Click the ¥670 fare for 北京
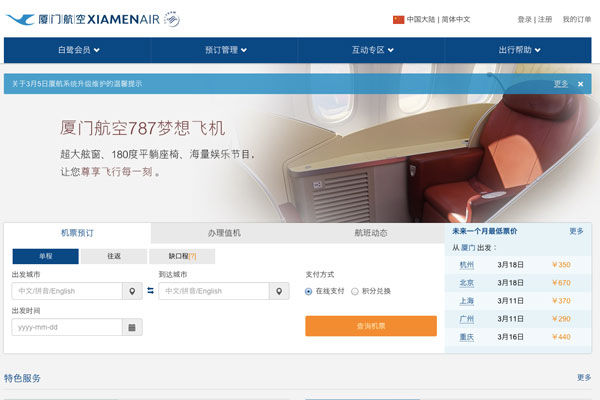The image size is (600, 400). click(x=561, y=283)
